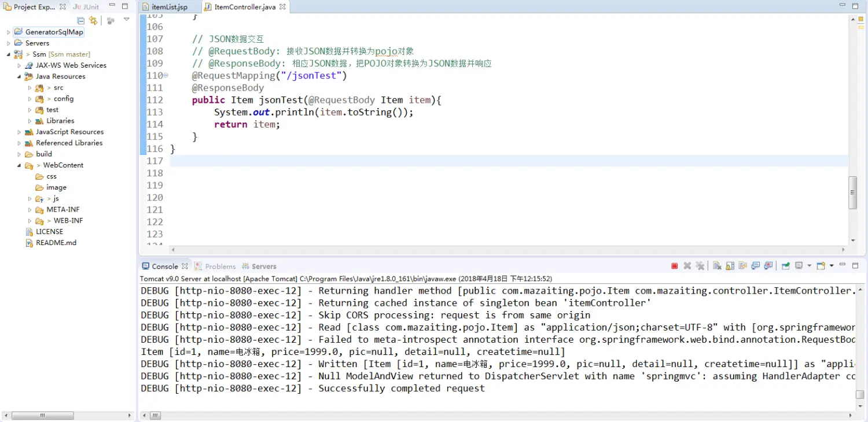This screenshot has width=868, height=422.
Task: Open the Display Selected Console monitor icon
Action: (x=799, y=266)
